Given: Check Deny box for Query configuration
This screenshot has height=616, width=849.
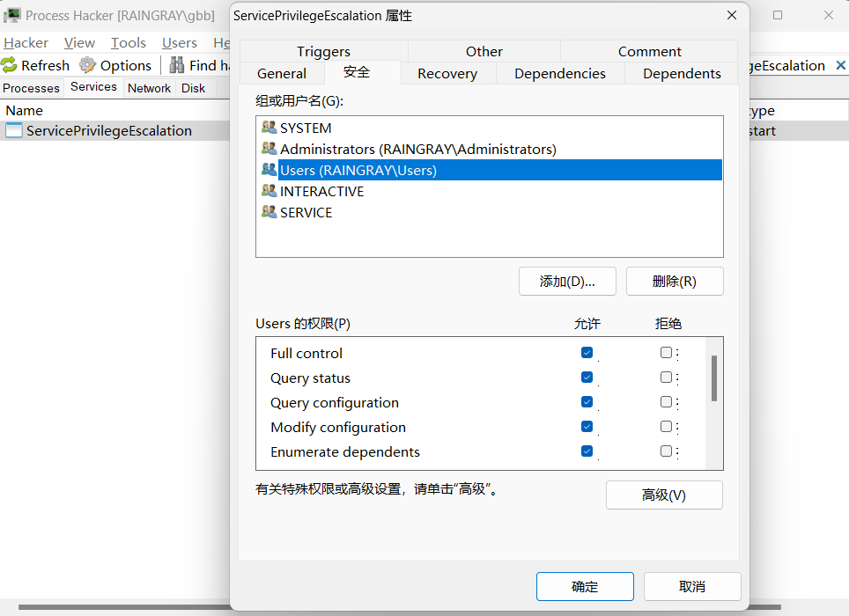Looking at the screenshot, I should point(666,402).
